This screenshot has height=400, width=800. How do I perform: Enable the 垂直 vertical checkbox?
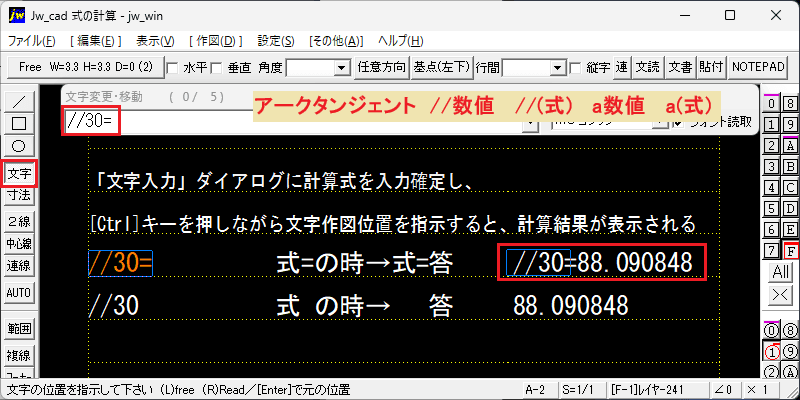coord(216,67)
